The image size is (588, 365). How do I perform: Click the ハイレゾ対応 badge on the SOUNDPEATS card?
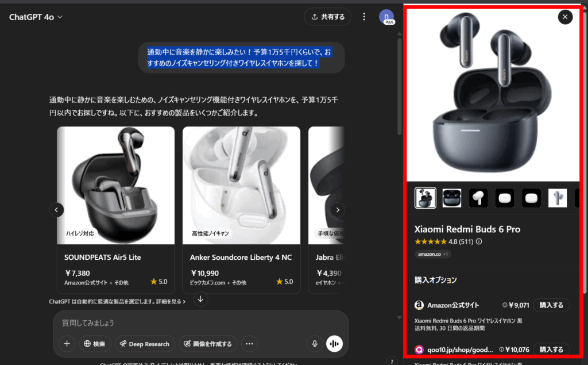80,233
